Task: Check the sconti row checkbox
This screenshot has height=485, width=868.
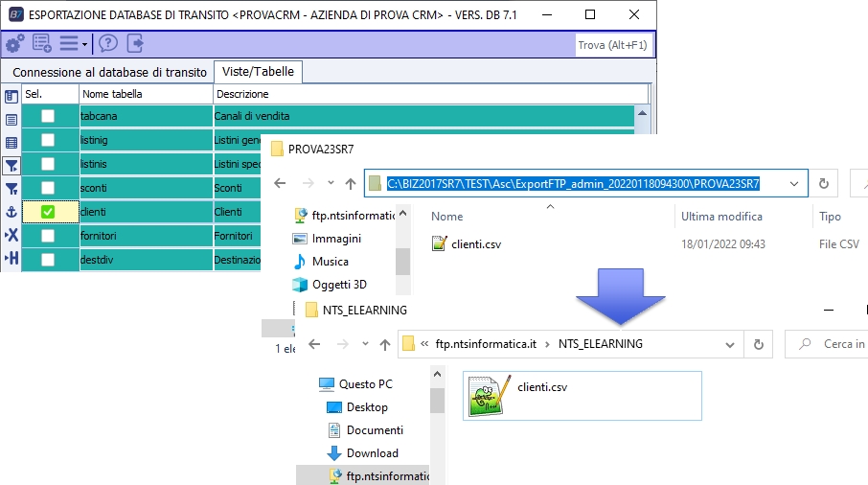Action: 48,188
